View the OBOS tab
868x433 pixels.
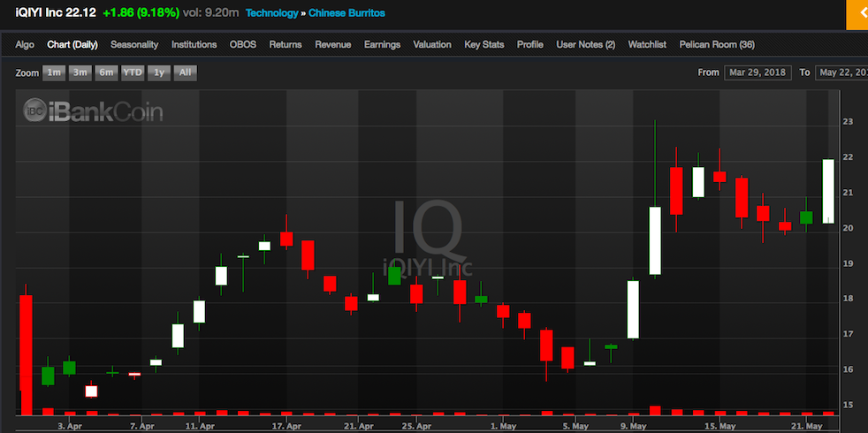pyautogui.click(x=243, y=45)
